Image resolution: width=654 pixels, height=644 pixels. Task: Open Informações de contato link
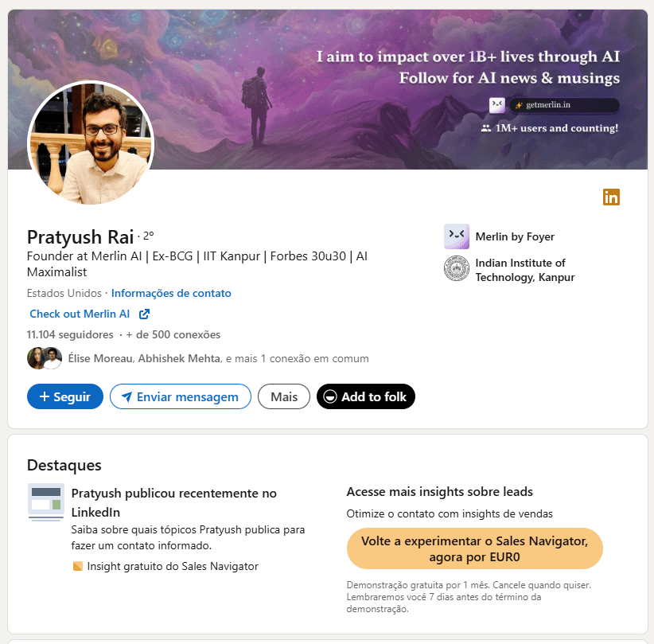point(171,293)
